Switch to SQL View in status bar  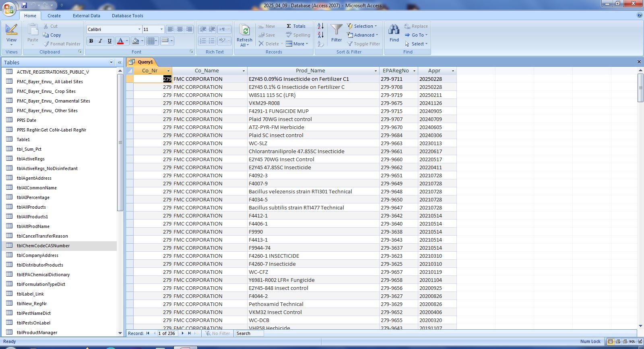pos(632,341)
